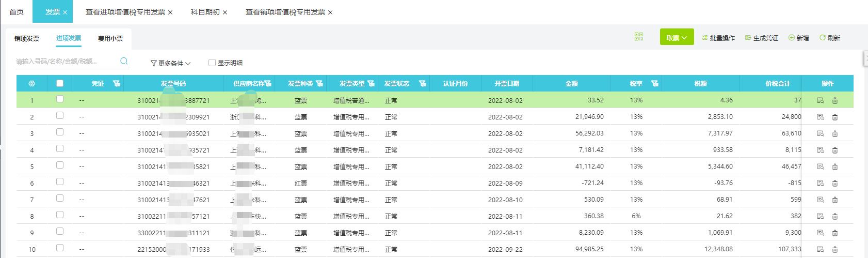868x258 pixels.
Task: View details icon for row 10
Action: [x=821, y=249]
